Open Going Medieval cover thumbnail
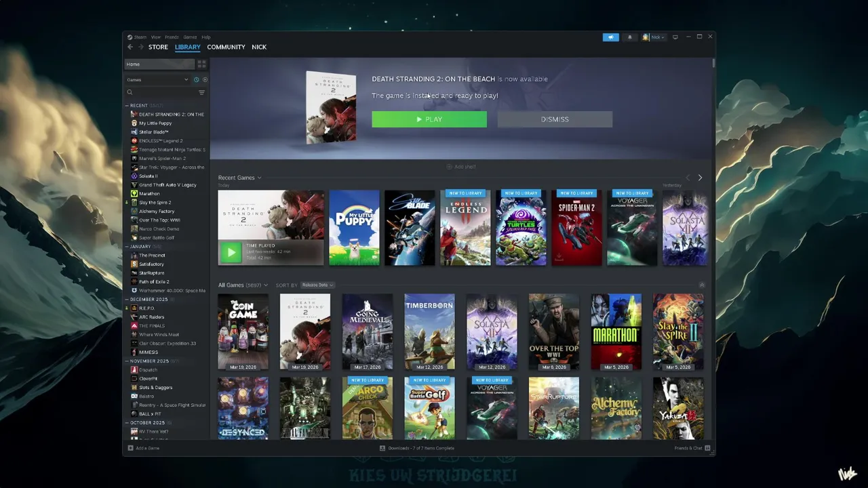 [x=367, y=332]
